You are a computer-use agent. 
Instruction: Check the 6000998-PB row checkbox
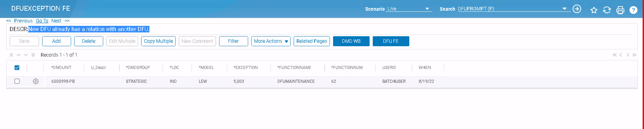tap(17, 81)
